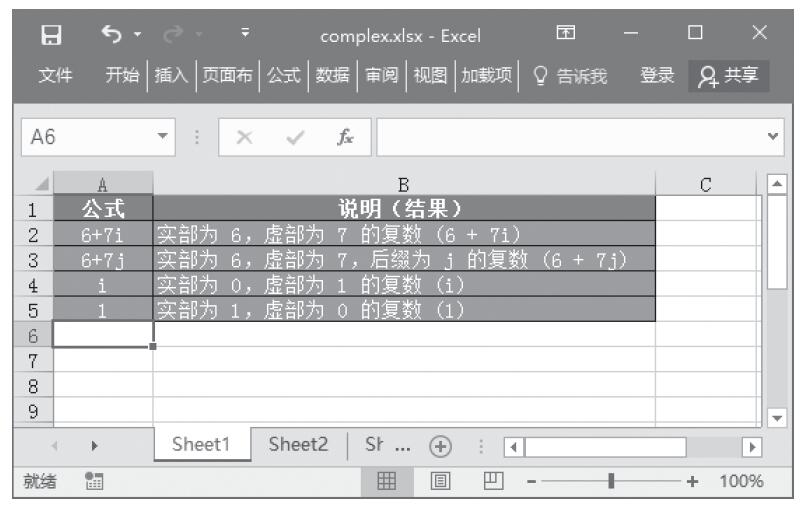
Task: Open the Ribbon Display Options icon
Action: (x=565, y=36)
